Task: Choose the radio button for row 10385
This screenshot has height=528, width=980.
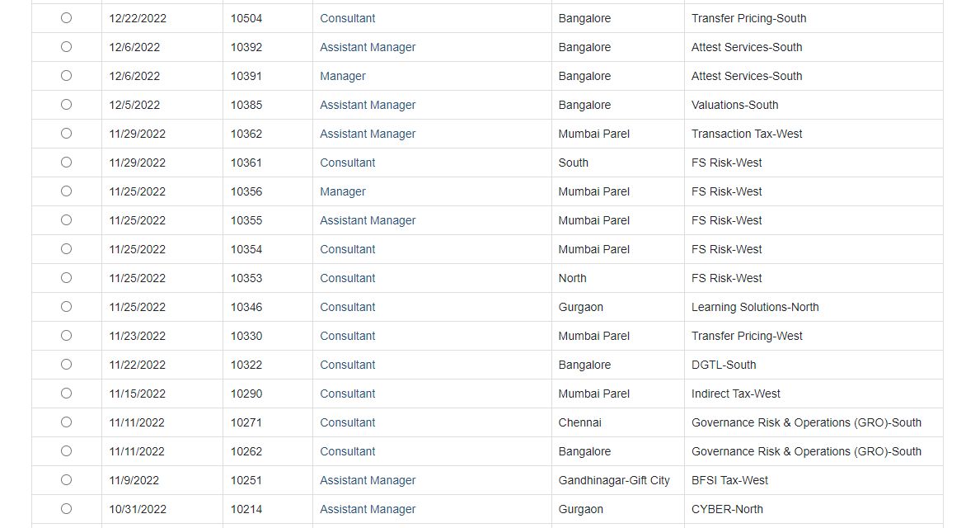Action: point(66,105)
